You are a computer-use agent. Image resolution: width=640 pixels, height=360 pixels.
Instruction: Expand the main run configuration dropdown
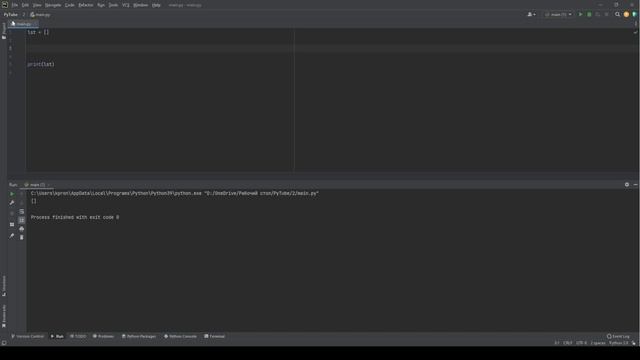pos(558,14)
